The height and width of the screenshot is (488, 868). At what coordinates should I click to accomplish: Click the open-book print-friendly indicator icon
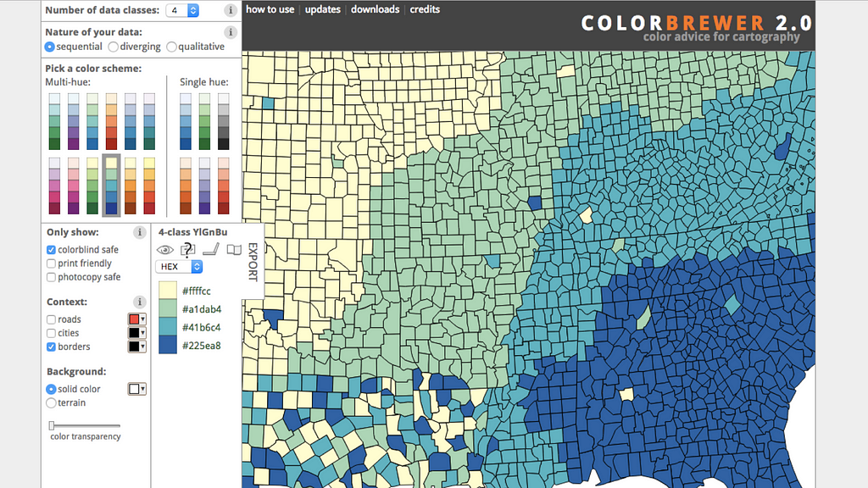point(234,250)
